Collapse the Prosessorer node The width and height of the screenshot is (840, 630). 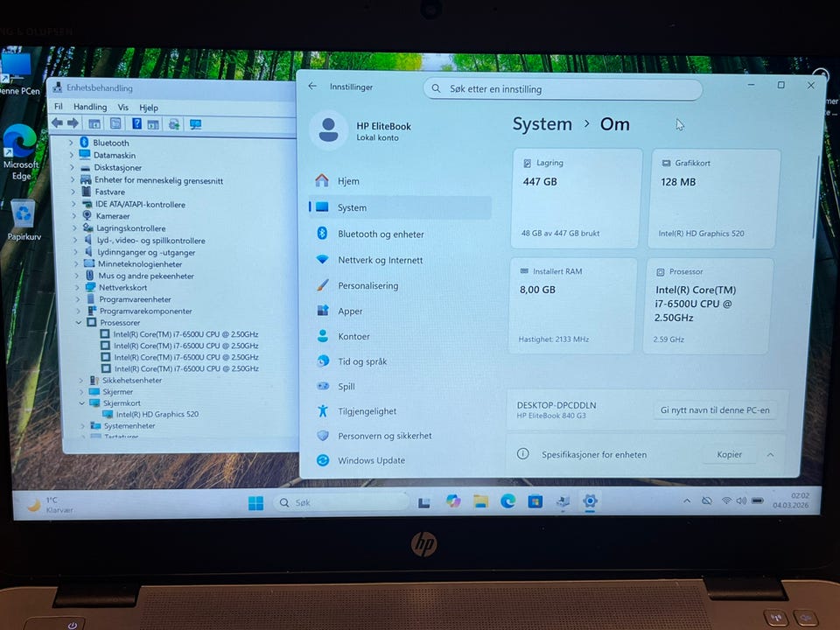tap(79, 323)
